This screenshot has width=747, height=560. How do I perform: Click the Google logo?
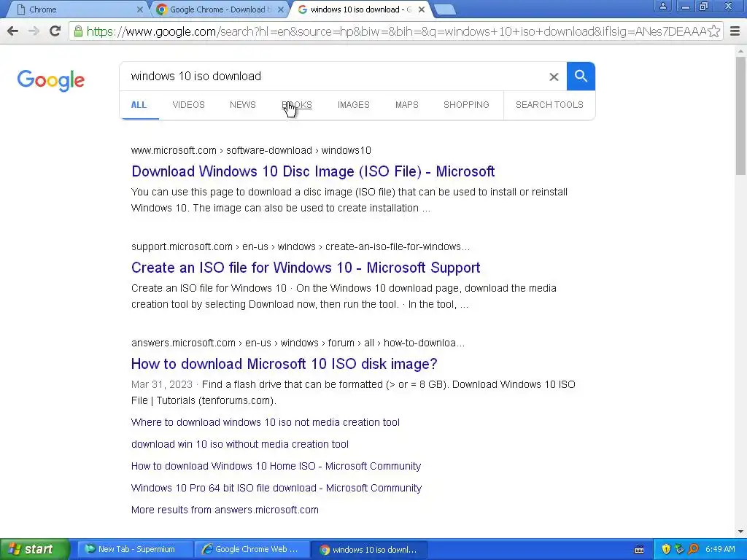point(51,80)
